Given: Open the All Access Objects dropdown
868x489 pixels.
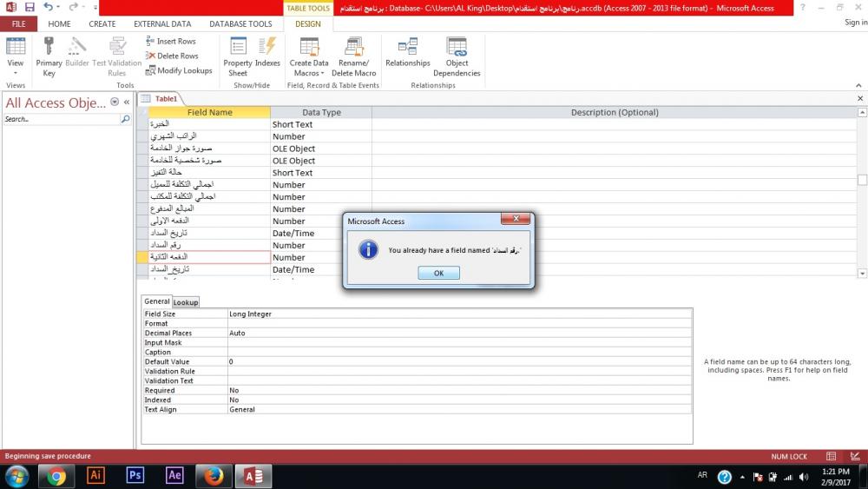Looking at the screenshot, I should [115, 102].
